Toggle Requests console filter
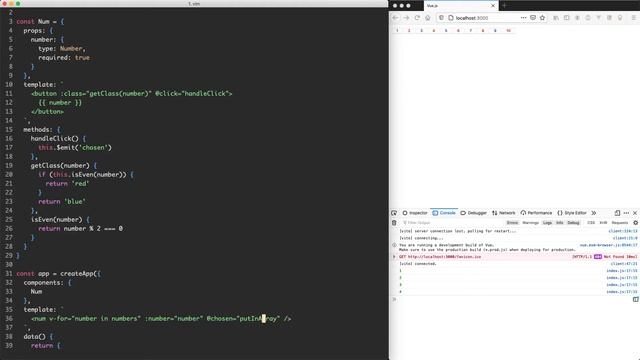 (620, 223)
